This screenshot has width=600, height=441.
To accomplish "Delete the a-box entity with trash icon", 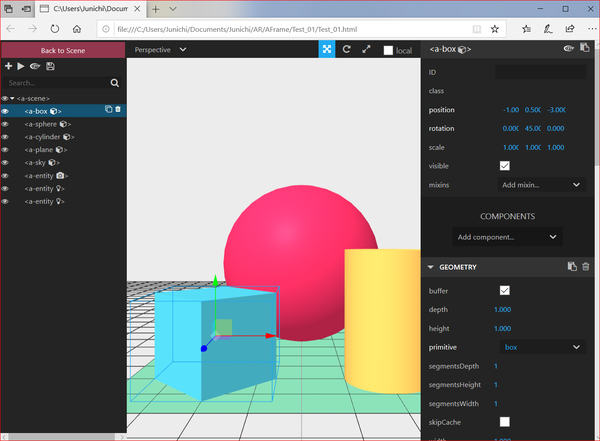I will click(118, 110).
